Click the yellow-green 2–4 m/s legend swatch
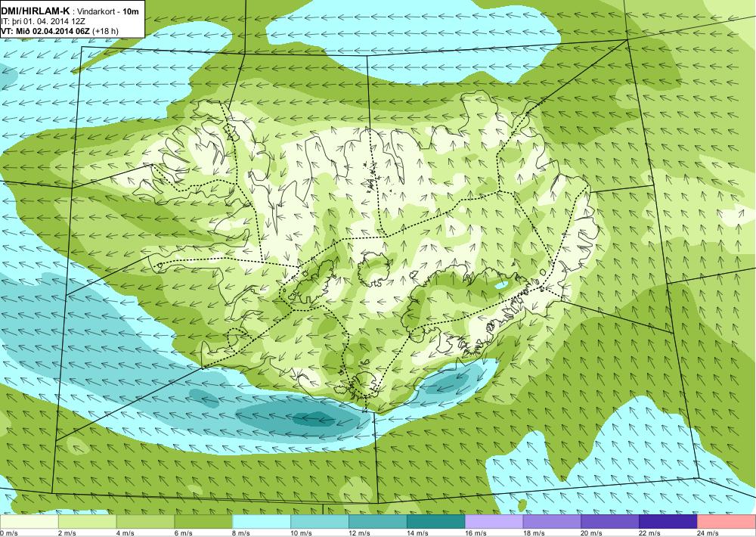This screenshot has height=537, width=756. [x=87, y=522]
